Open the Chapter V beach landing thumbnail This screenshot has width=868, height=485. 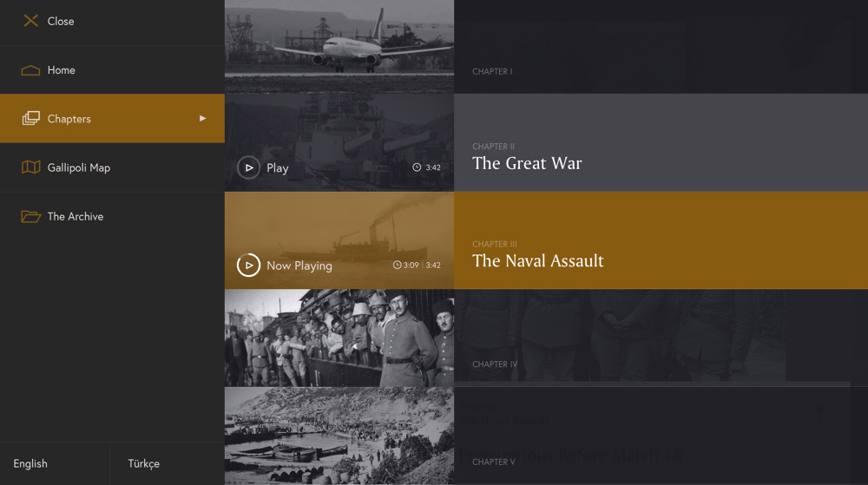pyautogui.click(x=339, y=436)
